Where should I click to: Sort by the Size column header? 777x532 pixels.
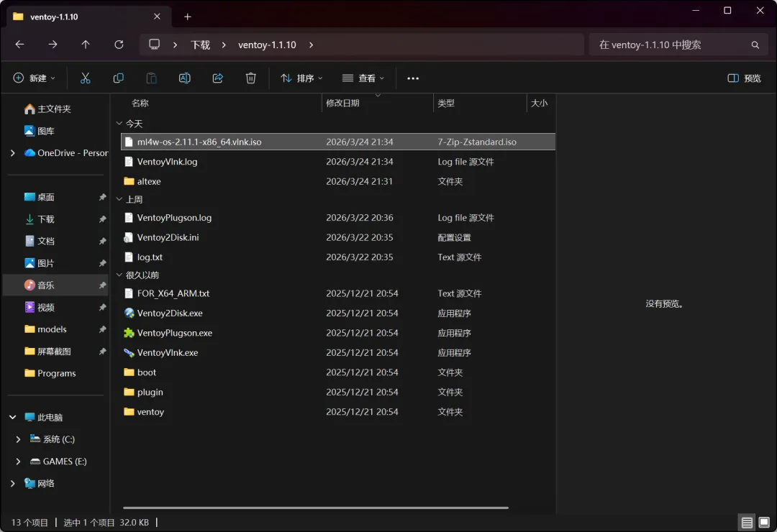pyautogui.click(x=540, y=103)
